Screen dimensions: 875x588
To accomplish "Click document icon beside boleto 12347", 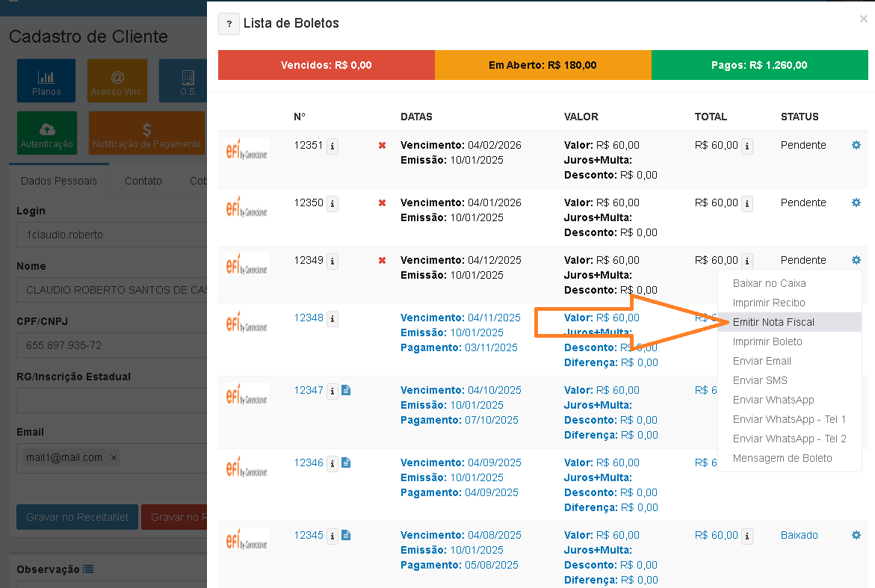I will point(346,390).
